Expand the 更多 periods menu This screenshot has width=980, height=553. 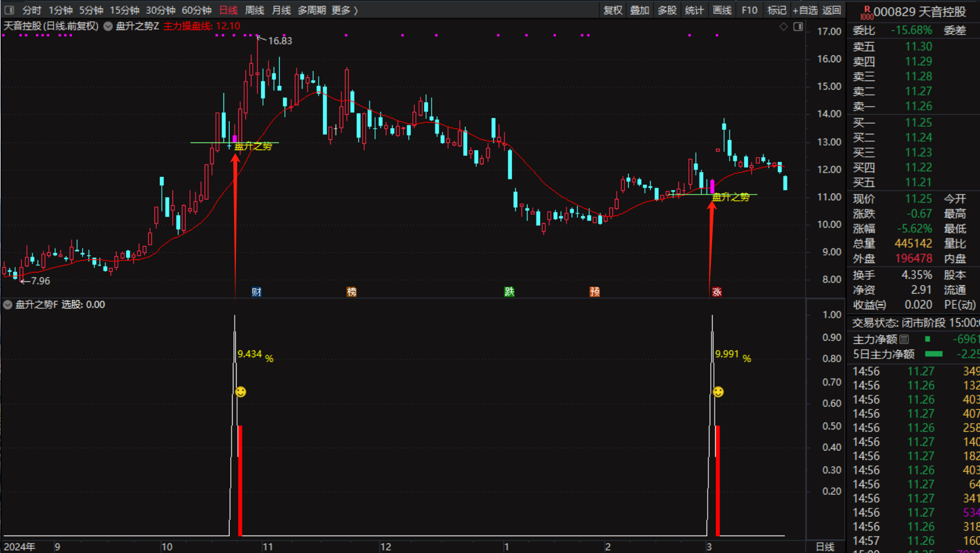344,10
